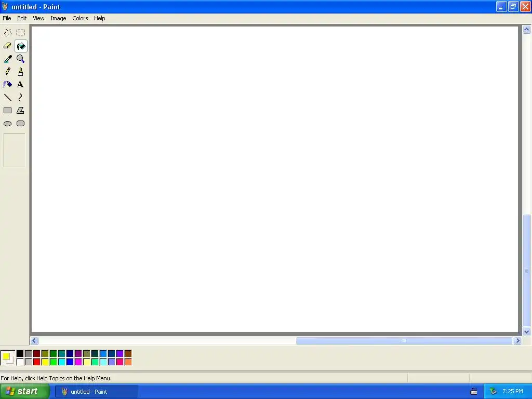
Task: Open the Windows start button
Action: (x=24, y=392)
